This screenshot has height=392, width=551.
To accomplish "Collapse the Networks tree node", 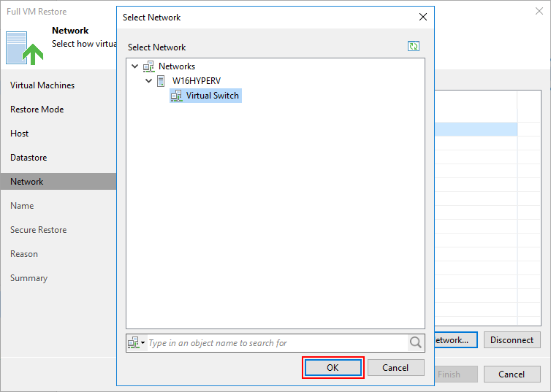I will point(135,66).
